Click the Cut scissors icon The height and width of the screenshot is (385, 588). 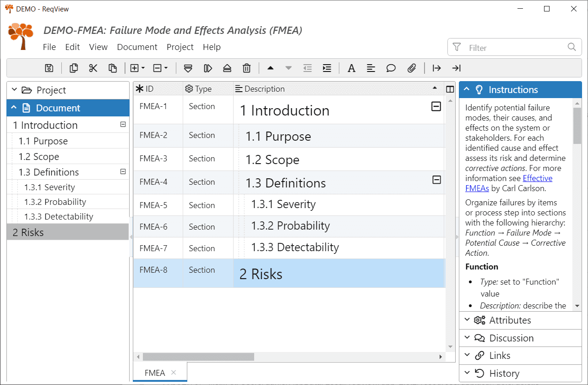[93, 68]
